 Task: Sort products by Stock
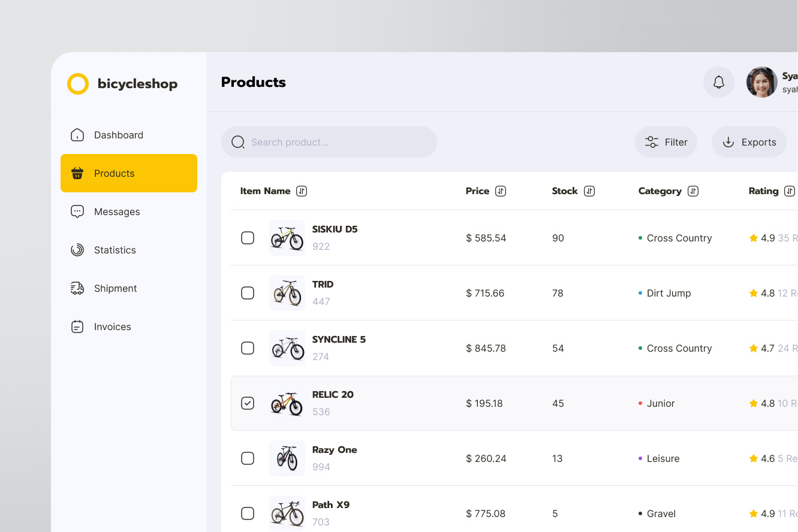click(589, 191)
